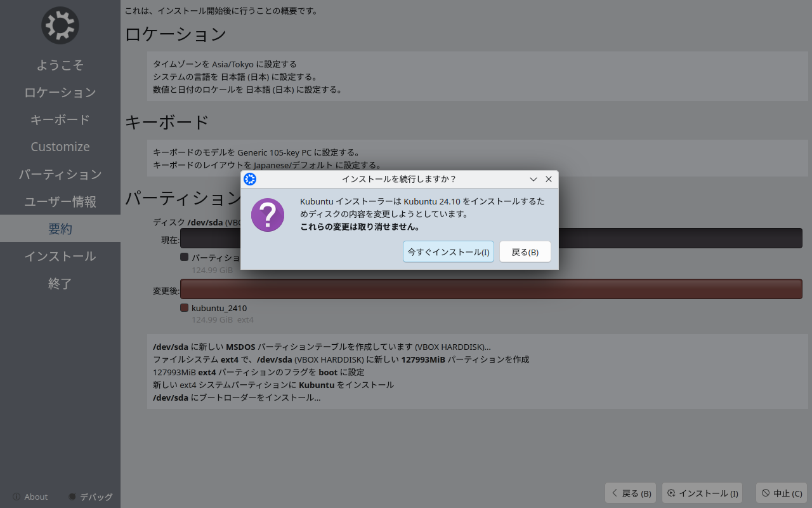Click 戻る (B) in the bottom navigation bar

[x=631, y=493]
